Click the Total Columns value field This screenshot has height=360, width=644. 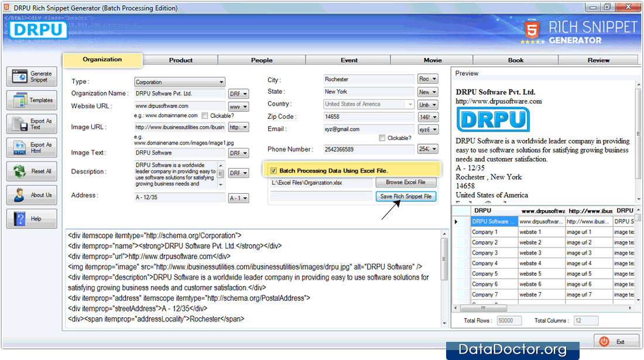point(585,321)
